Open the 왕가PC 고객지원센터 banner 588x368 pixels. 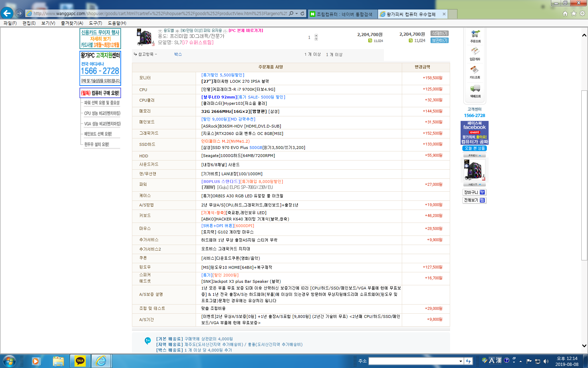(x=100, y=68)
